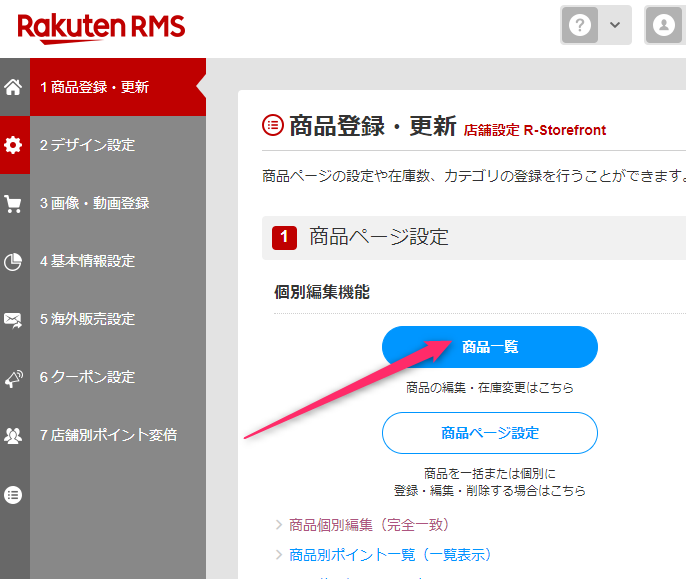Select the gear settings sidebar icon

pyautogui.click(x=13, y=144)
